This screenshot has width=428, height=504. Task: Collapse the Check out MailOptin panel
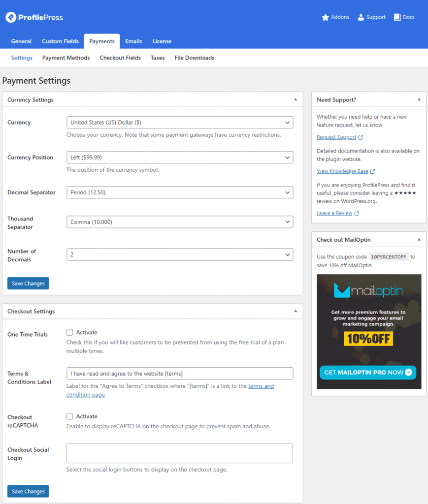coord(419,240)
